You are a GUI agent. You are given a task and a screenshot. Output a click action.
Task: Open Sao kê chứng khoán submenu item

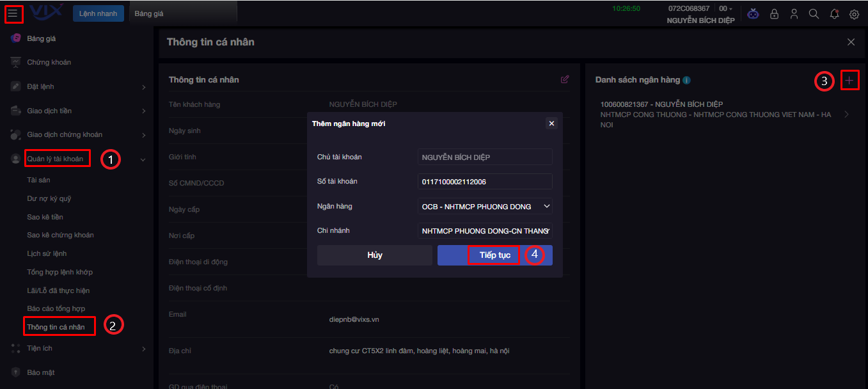(x=60, y=235)
